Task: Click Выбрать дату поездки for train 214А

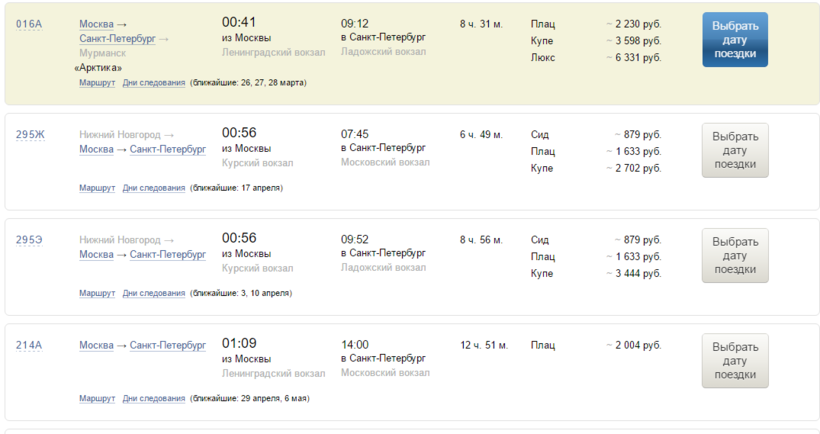Action: (735, 361)
